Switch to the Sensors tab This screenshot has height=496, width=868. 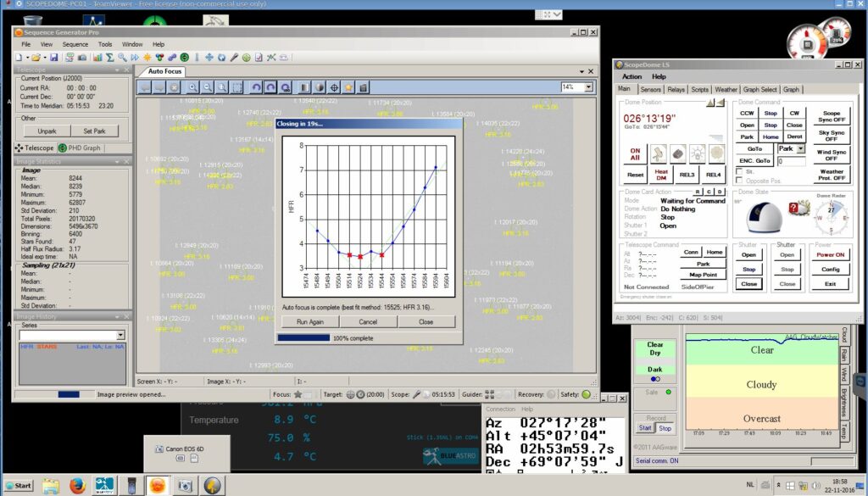[650, 89]
